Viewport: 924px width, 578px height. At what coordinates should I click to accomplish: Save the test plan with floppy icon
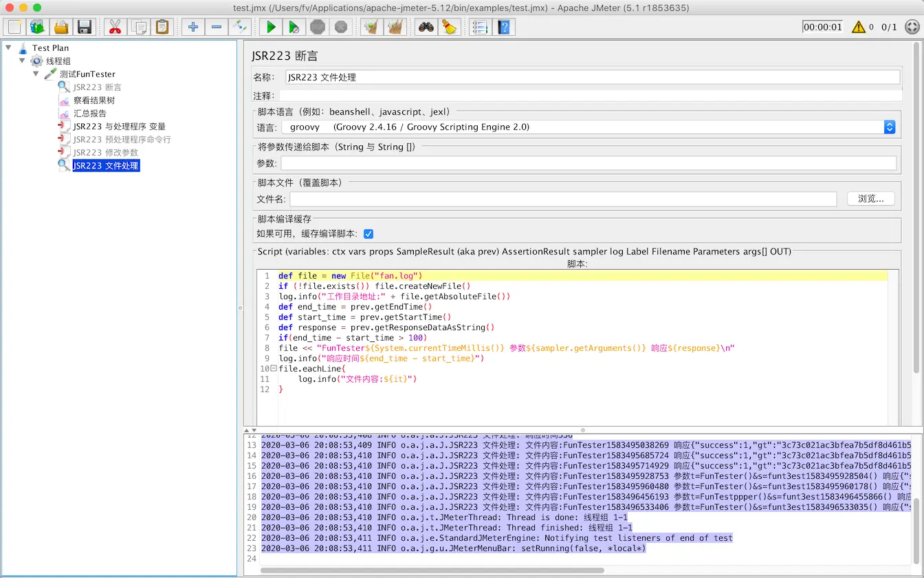[85, 27]
